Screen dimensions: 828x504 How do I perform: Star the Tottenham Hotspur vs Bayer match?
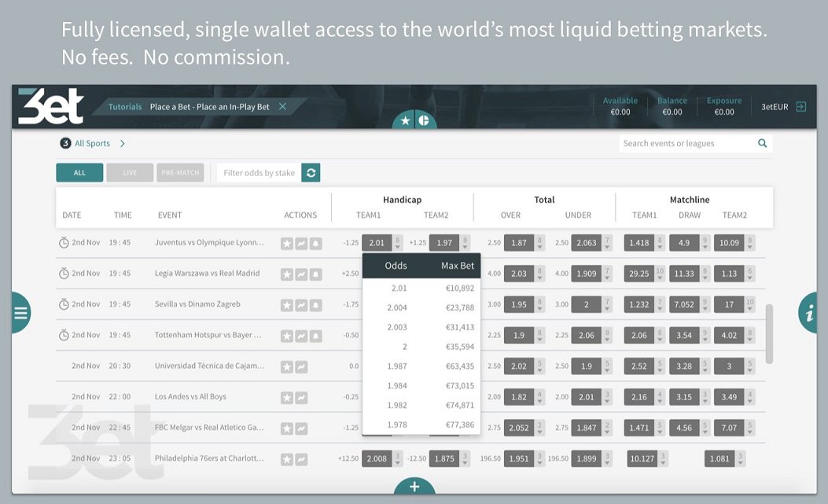287,336
